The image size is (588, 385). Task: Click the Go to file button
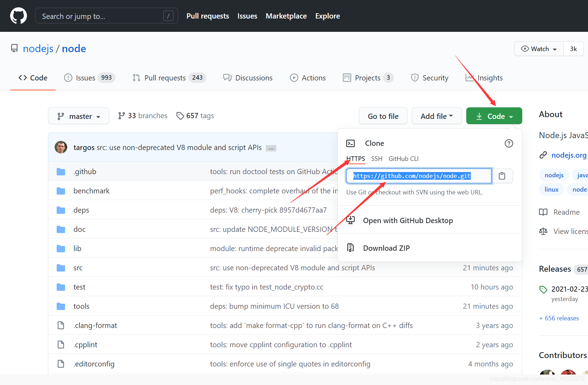383,116
